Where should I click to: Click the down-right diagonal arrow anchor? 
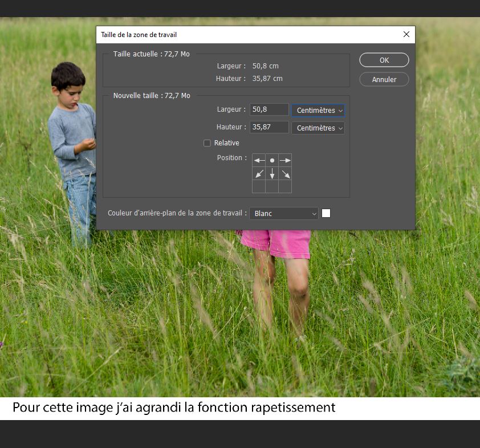pyautogui.click(x=285, y=173)
